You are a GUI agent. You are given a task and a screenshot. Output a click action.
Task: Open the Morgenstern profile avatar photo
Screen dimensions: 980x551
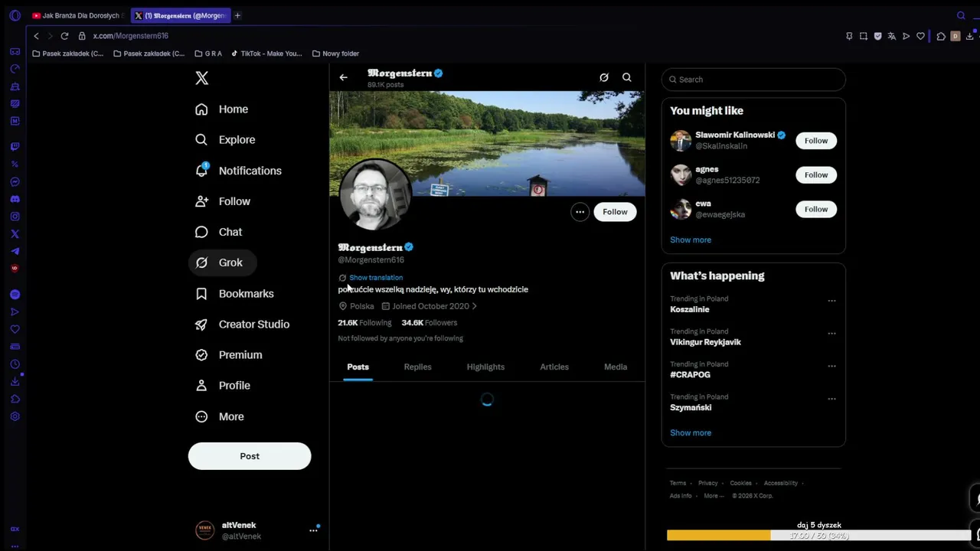coord(375,195)
